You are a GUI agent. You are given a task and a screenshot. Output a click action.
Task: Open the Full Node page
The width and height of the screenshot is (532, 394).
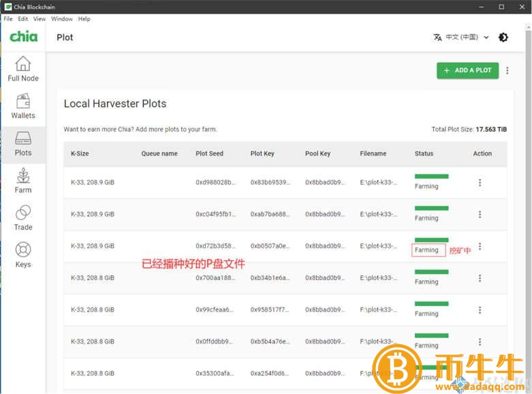(23, 69)
